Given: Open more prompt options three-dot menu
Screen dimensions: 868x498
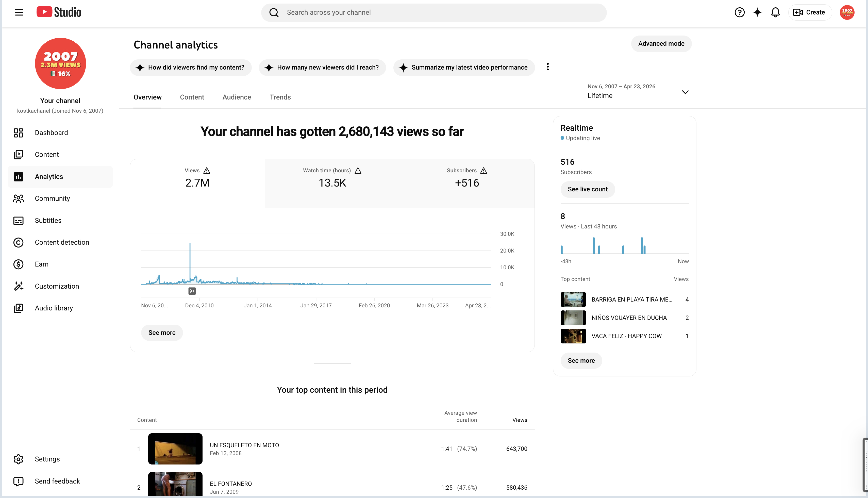Looking at the screenshot, I should [547, 67].
